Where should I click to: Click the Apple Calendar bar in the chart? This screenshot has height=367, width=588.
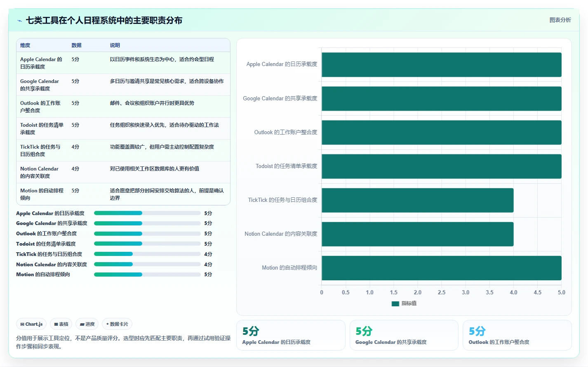(441, 64)
